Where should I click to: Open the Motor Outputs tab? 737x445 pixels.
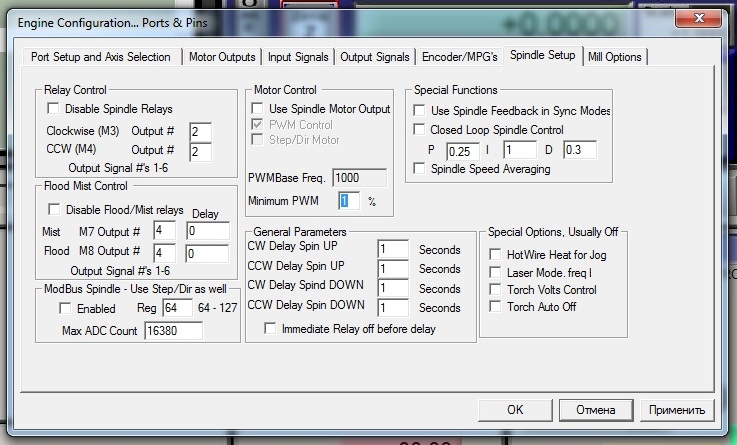pos(222,57)
